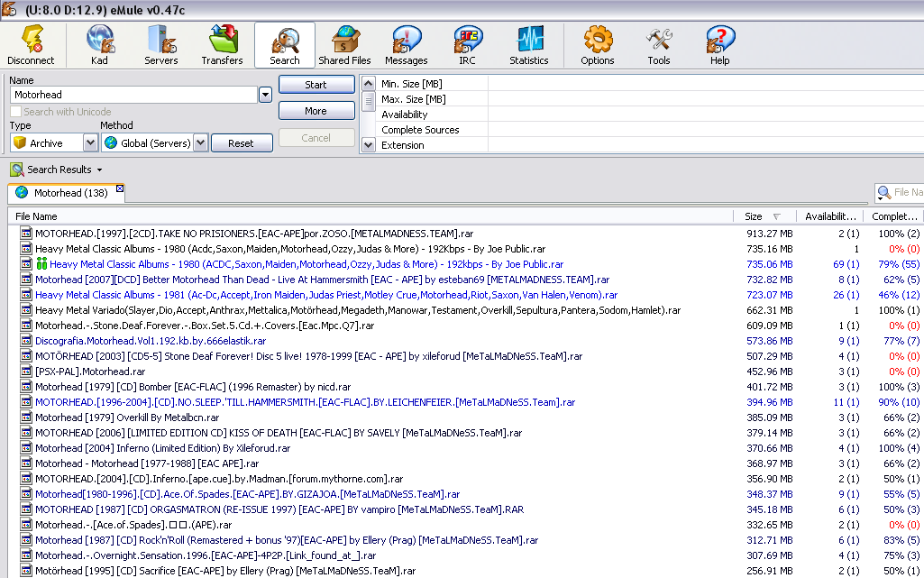Sort results by Availability column header

click(x=829, y=216)
